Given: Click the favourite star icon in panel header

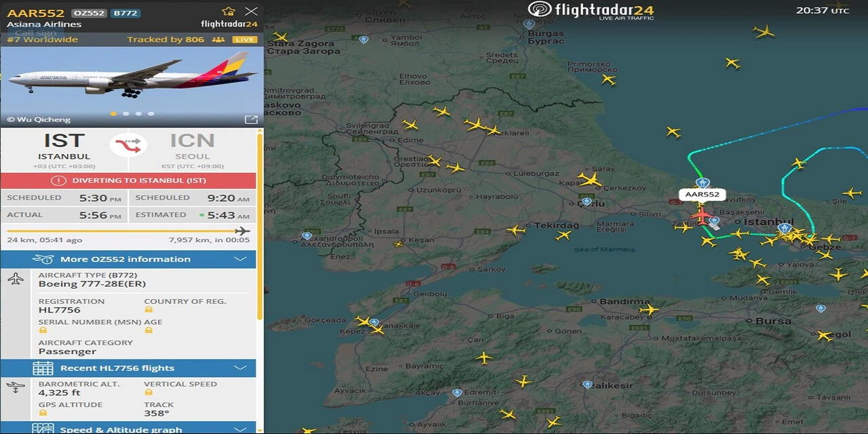Looking at the screenshot, I should pyautogui.click(x=229, y=12).
